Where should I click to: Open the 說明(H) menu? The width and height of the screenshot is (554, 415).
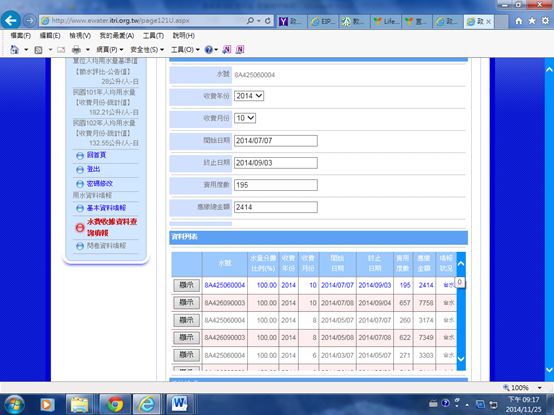tap(183, 36)
